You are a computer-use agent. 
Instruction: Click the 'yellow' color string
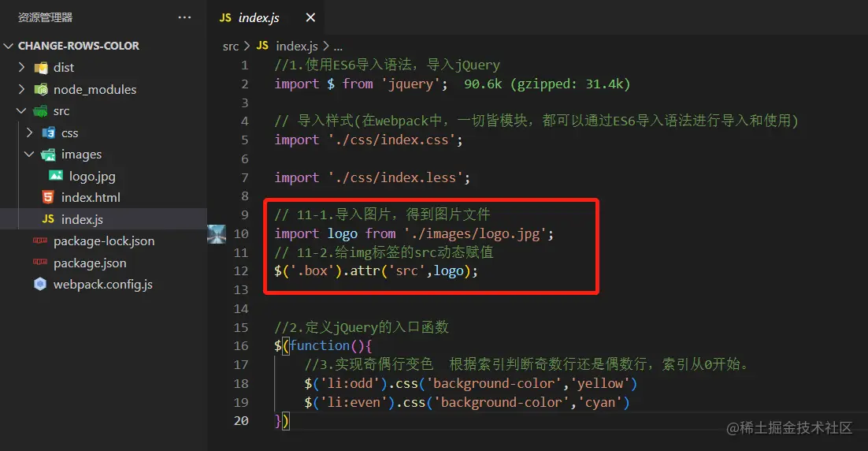coord(600,383)
